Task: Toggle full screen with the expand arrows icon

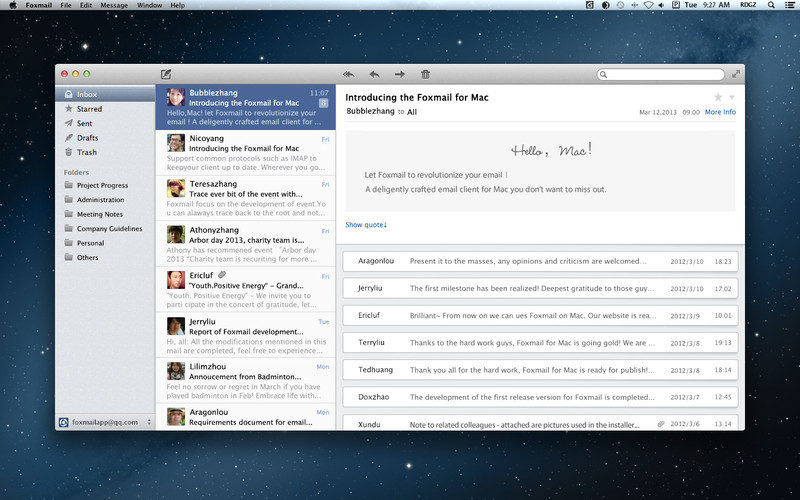Action: 736,74
